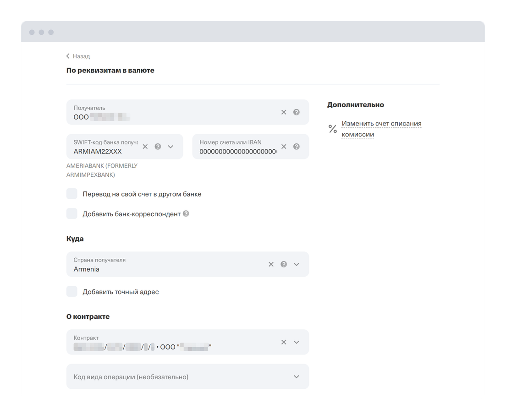Viewport: 506px width, 420px height.
Task: Show help for Страна получателя
Action: coord(284,264)
